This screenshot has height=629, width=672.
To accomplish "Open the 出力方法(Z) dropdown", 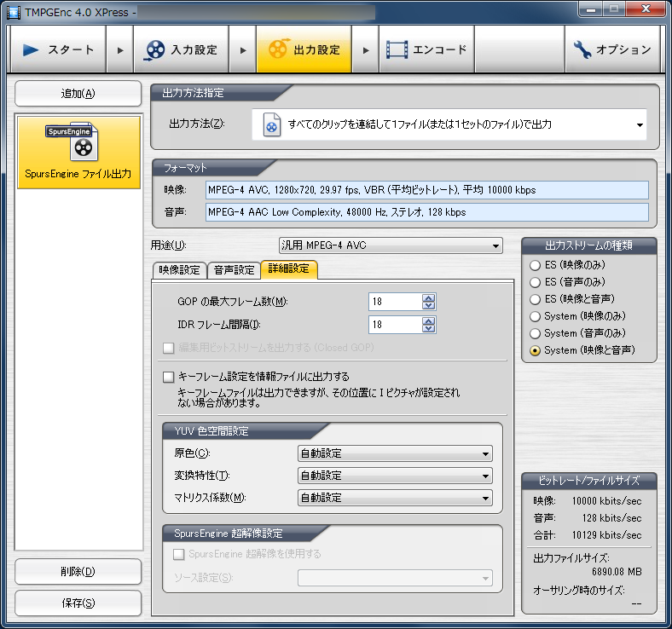I will (x=449, y=124).
